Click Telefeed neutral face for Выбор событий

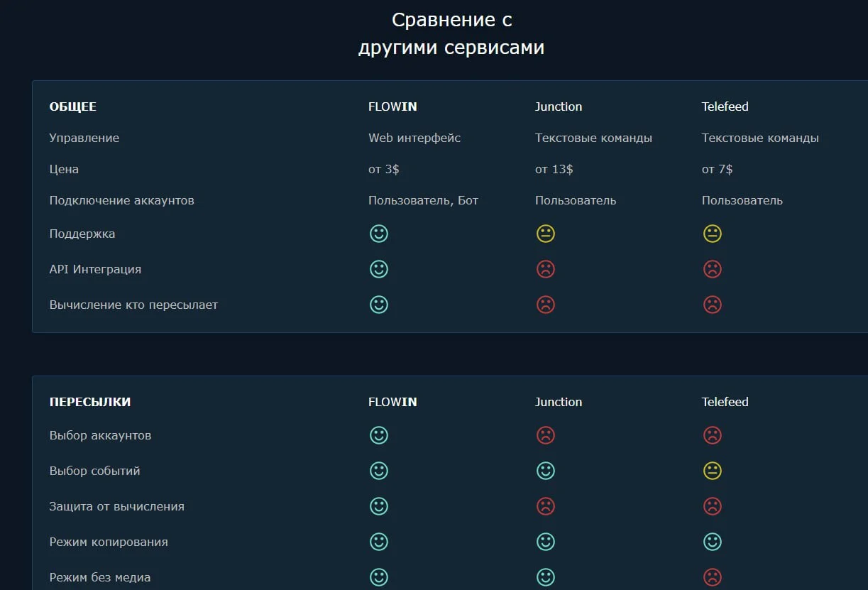[712, 471]
